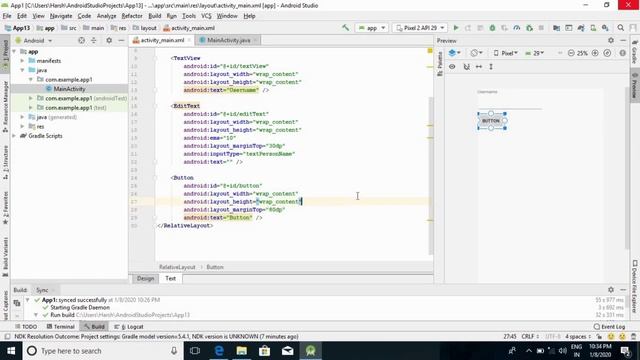This screenshot has height=360, width=640.
Task: Open Build panel settings gear
Action: tap(611, 289)
